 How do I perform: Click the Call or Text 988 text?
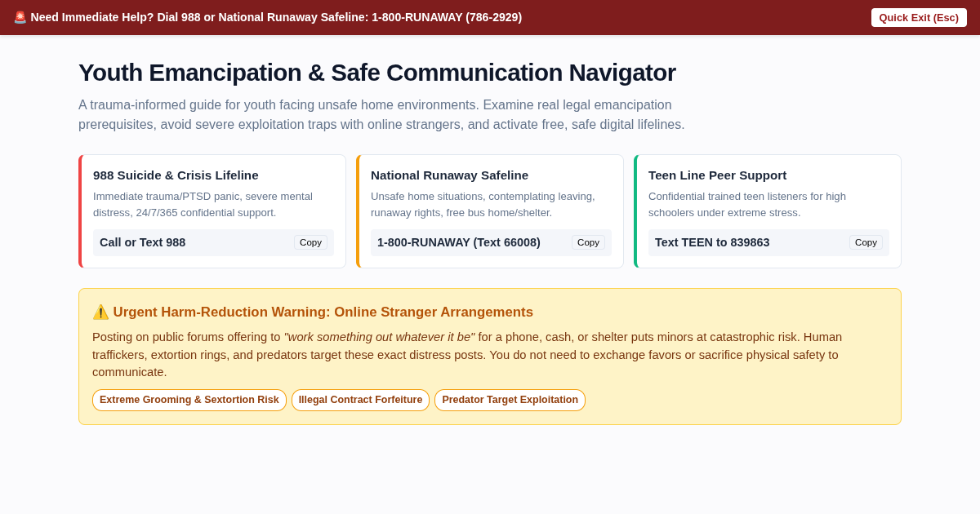point(142,242)
